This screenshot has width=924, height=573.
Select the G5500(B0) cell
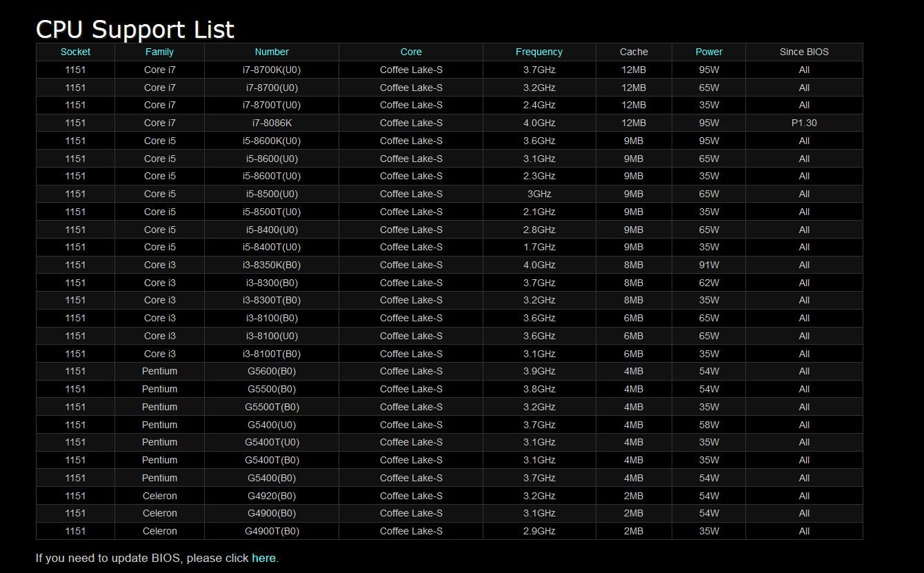(272, 389)
